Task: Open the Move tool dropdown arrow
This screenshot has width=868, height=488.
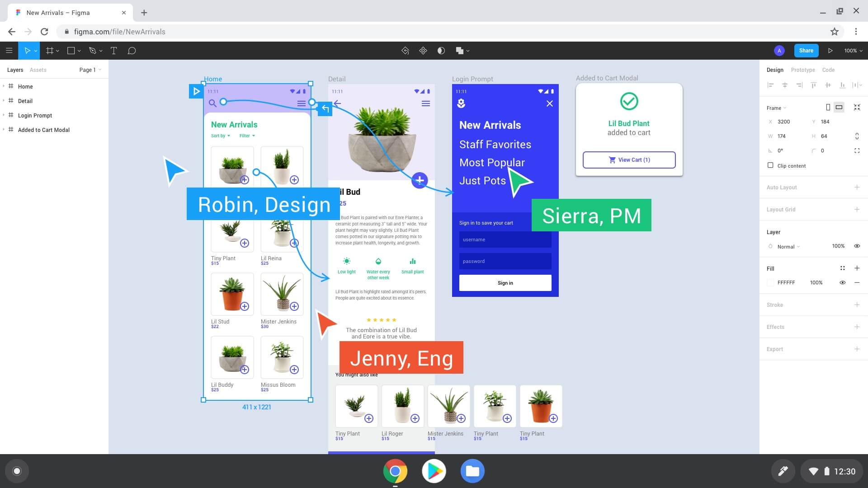Action: tap(36, 51)
